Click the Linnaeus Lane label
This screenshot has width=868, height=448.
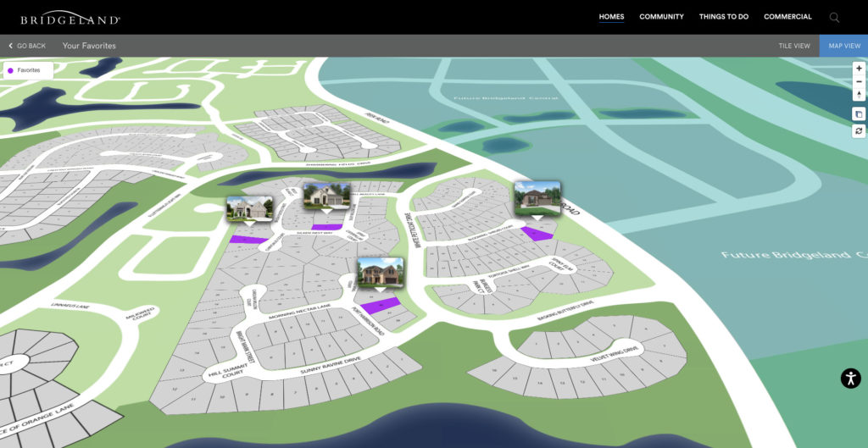tap(70, 306)
